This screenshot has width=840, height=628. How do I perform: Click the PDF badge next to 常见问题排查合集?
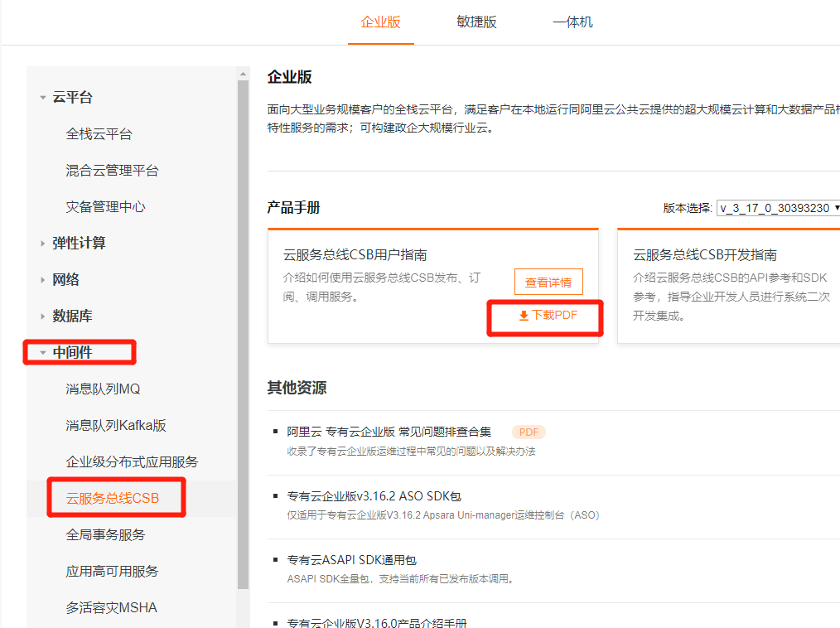(x=529, y=432)
